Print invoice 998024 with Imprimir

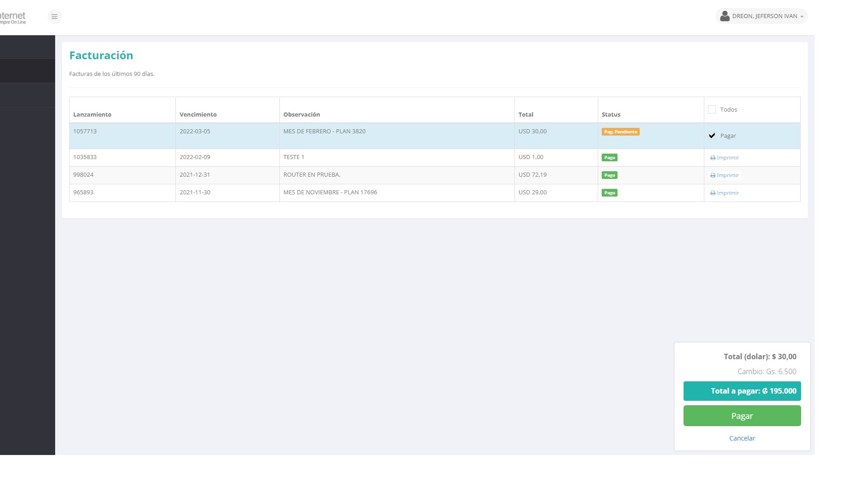tap(724, 175)
